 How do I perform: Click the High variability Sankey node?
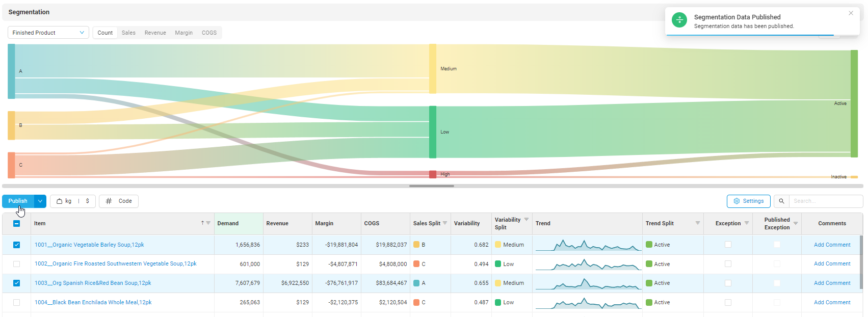coord(433,174)
